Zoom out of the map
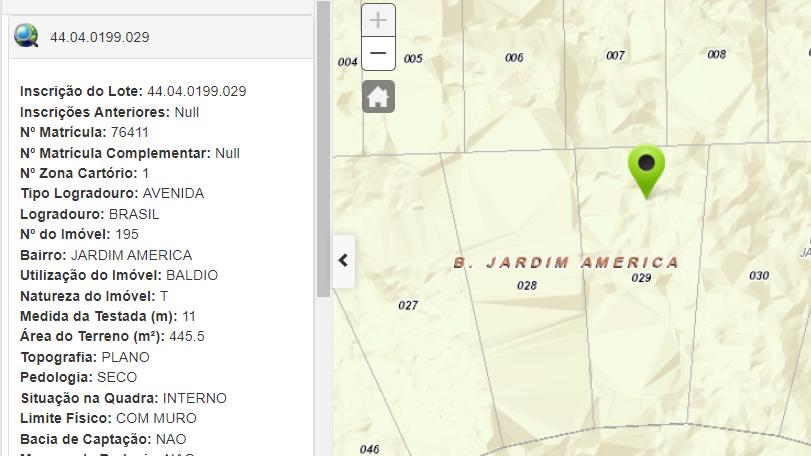811x456 pixels. [x=378, y=53]
